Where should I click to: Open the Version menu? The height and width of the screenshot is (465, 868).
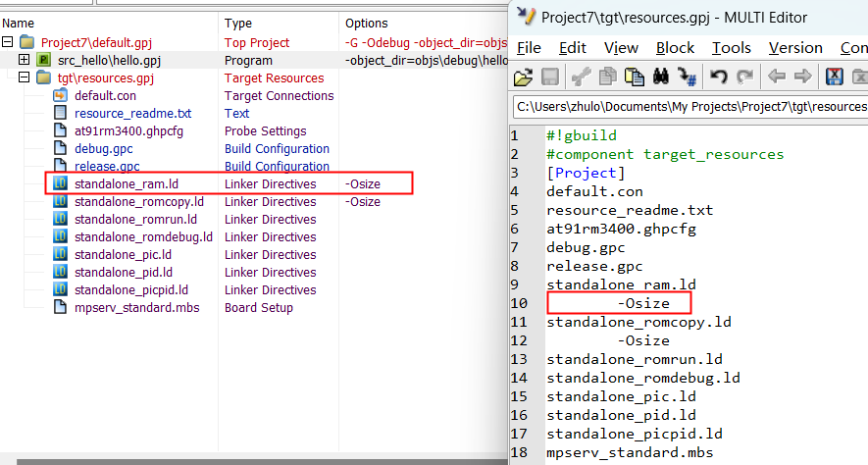[795, 47]
